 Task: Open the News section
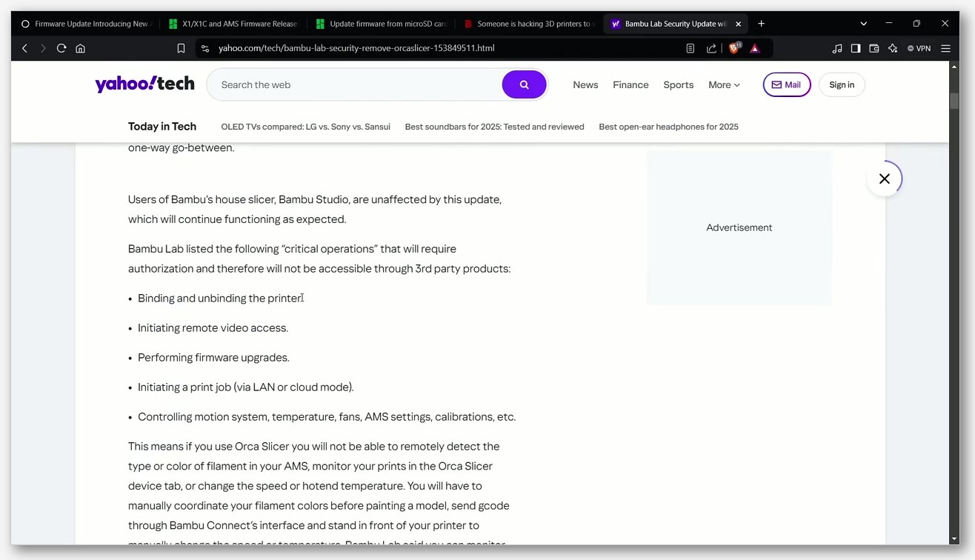pos(585,85)
